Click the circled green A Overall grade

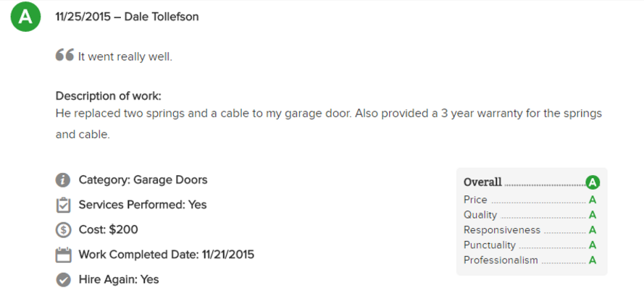(593, 182)
